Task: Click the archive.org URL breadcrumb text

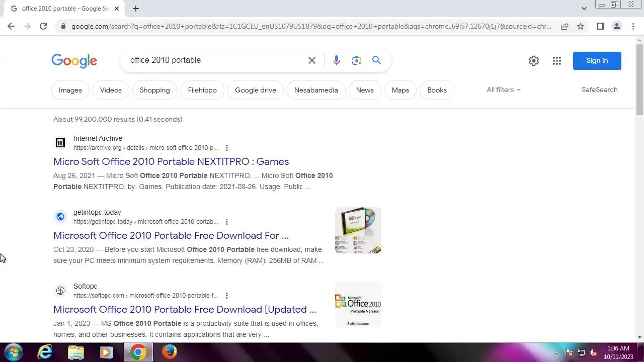Action: pos(146,148)
